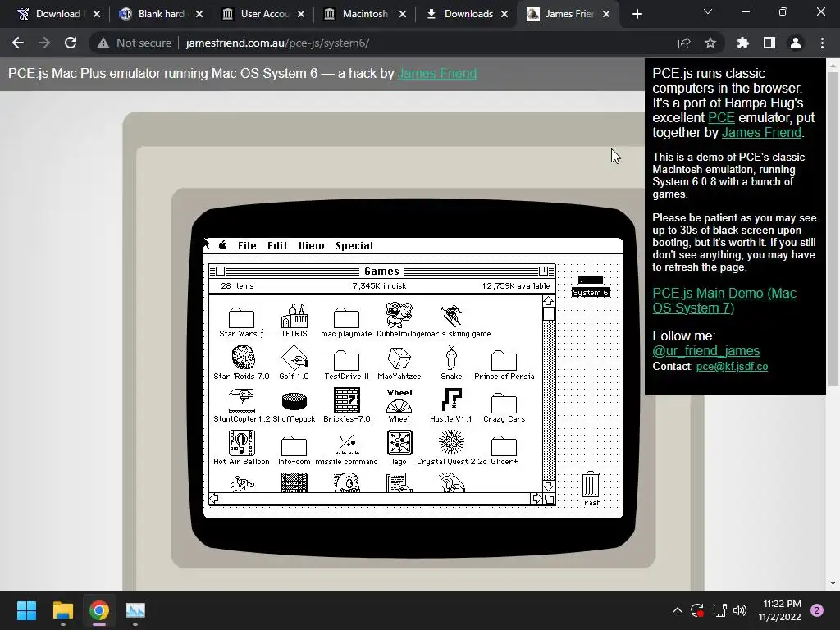840x630 pixels.
Task: Go back to previous page
Action: click(18, 43)
